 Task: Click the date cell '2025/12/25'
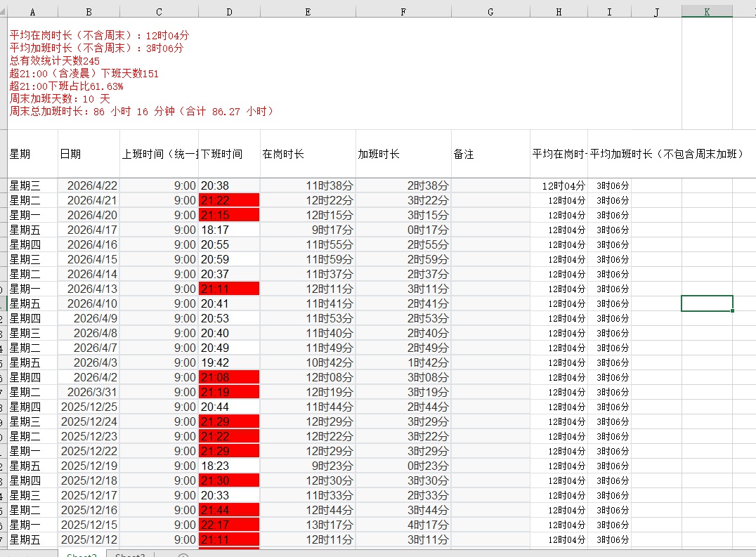(89, 407)
